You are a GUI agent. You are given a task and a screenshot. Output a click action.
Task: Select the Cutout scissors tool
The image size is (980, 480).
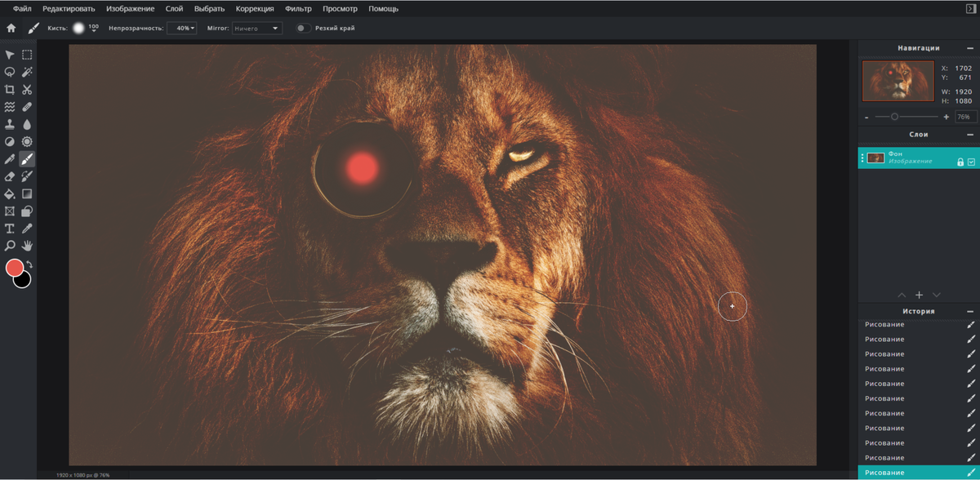point(27,90)
